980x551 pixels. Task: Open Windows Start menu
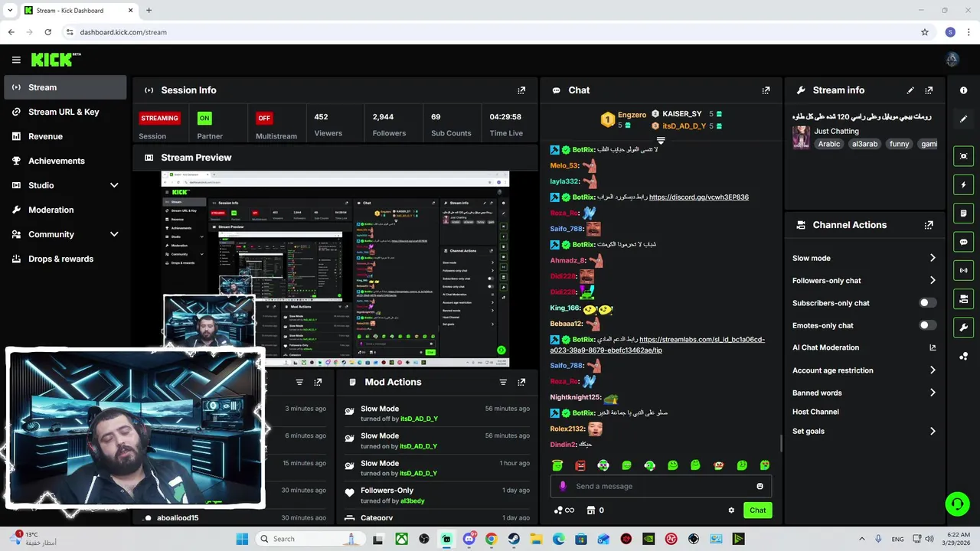[x=242, y=539]
